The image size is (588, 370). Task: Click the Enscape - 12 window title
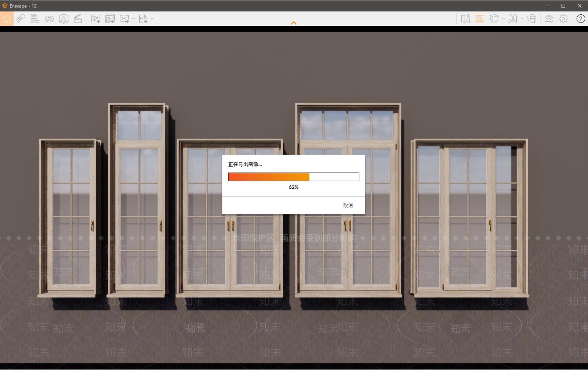tap(23, 6)
